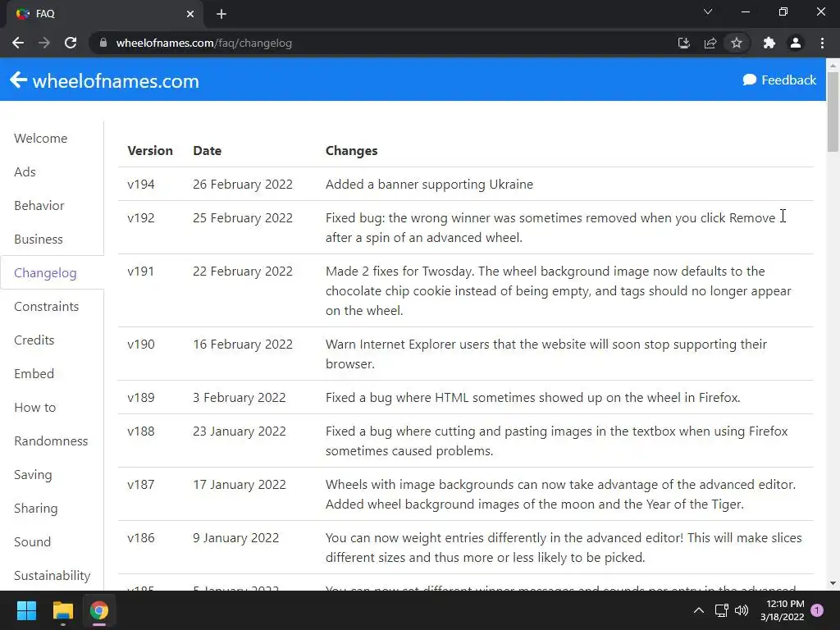Screen dimensions: 840x630
Task: Click the date 26 February 2022
Action: click(x=243, y=185)
